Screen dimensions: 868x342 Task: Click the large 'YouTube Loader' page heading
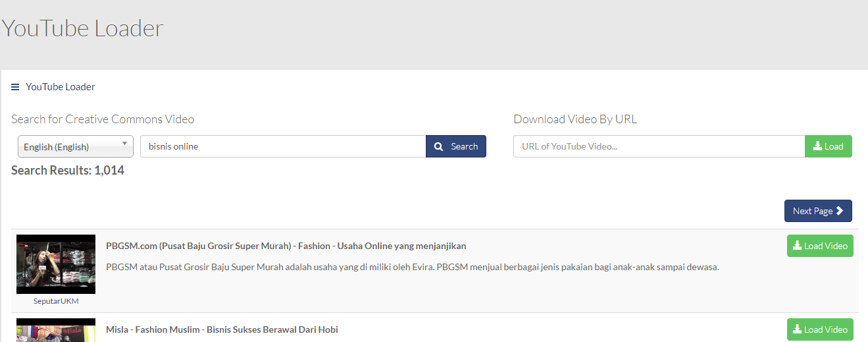click(82, 29)
